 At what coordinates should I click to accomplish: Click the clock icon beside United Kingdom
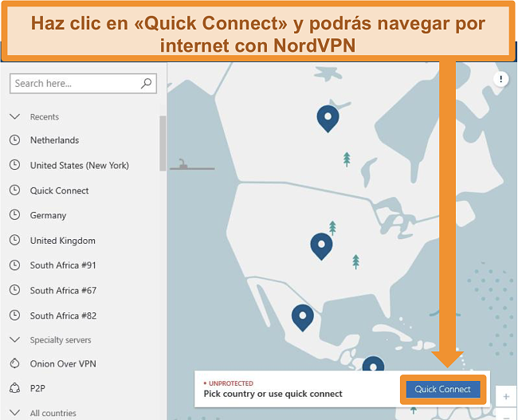coord(14,240)
